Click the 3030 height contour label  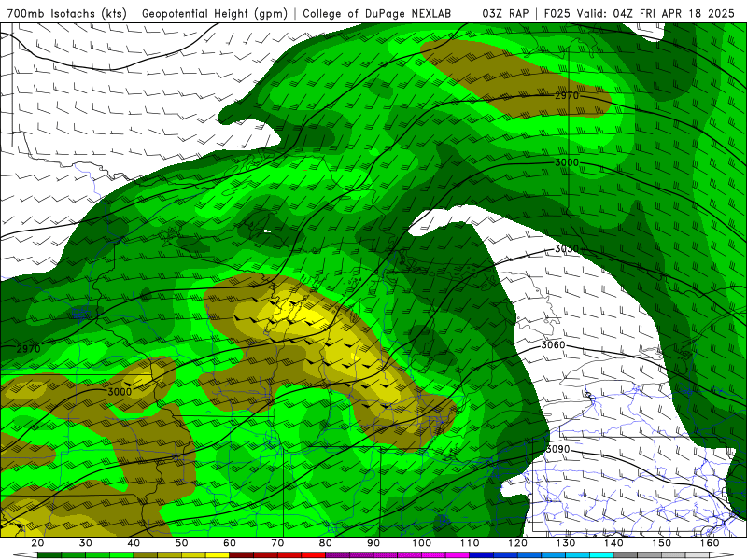pos(567,248)
